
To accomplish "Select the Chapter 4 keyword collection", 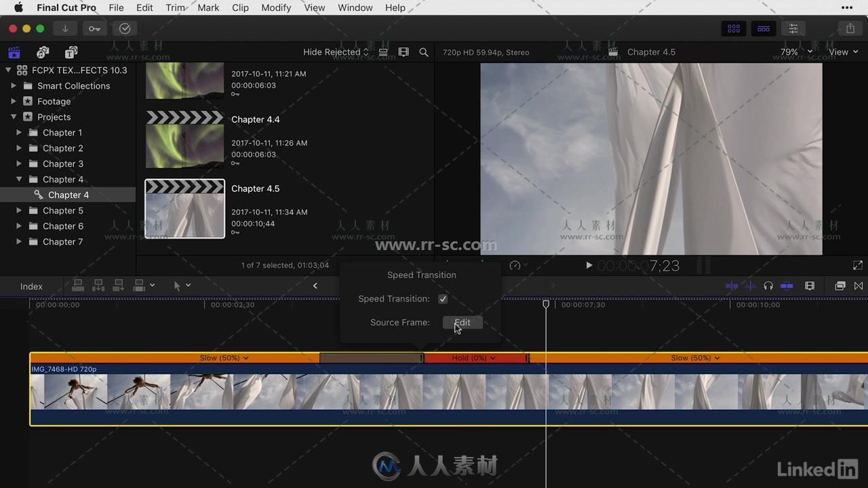I will point(68,195).
